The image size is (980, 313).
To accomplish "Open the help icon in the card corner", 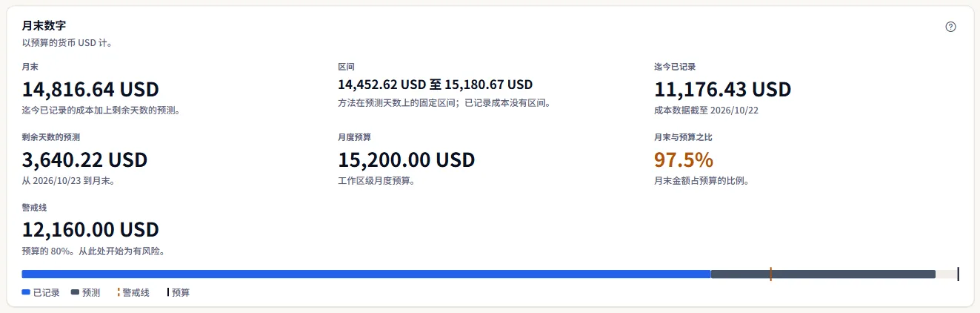I will [x=951, y=27].
